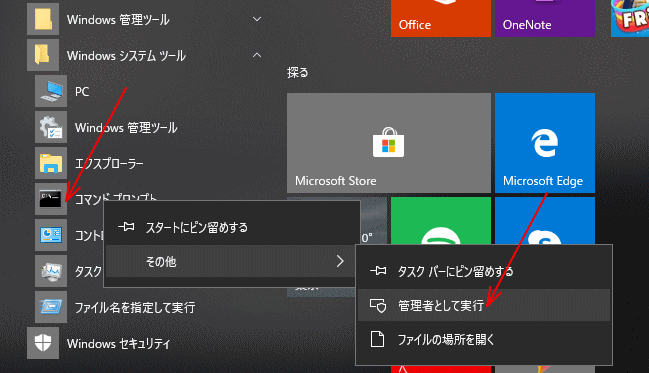Screen dimensions: 649x373
Task: Click the gear icon beside Windows 管理ツール
Action: point(51,127)
